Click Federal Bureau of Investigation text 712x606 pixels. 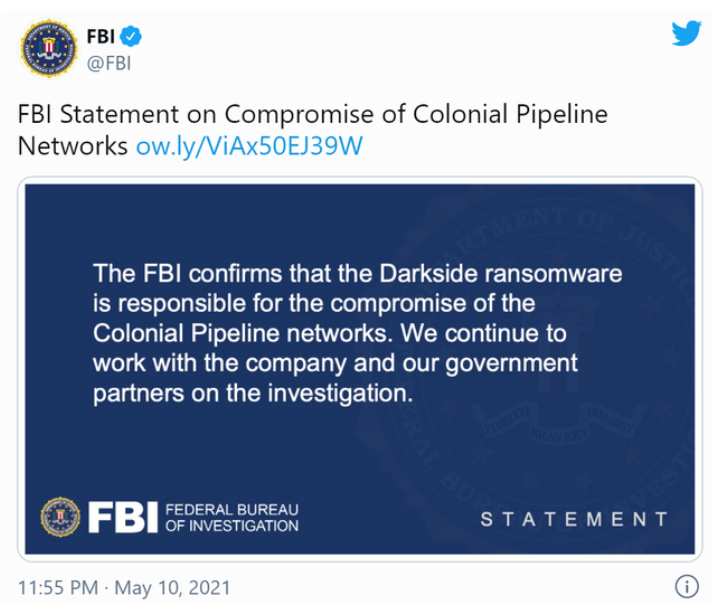pyautogui.click(x=232, y=517)
